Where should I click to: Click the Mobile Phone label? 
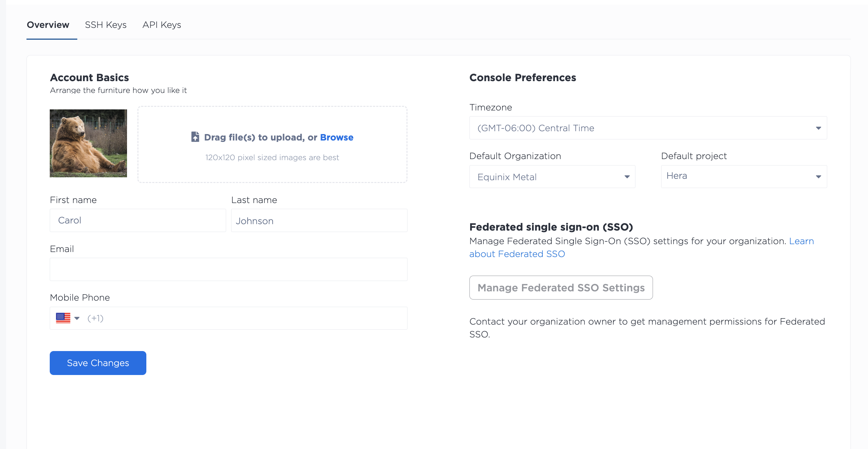[x=80, y=297]
